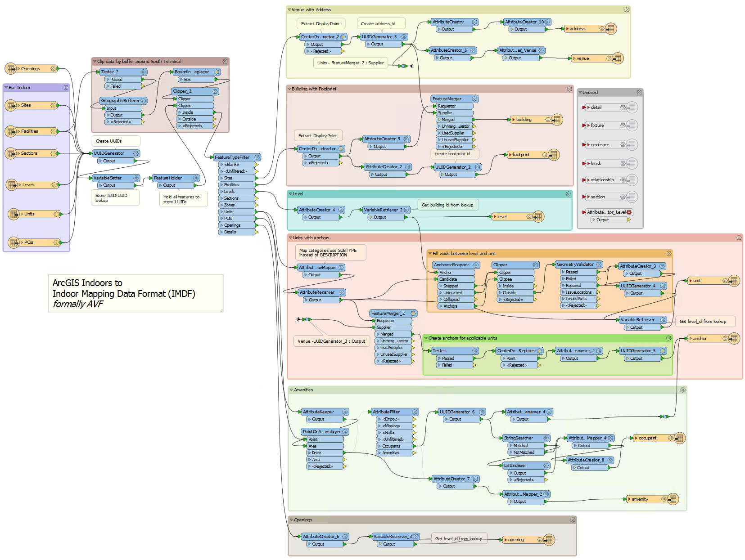
Task: Select the VariableSetter transformer
Action: 116,178
